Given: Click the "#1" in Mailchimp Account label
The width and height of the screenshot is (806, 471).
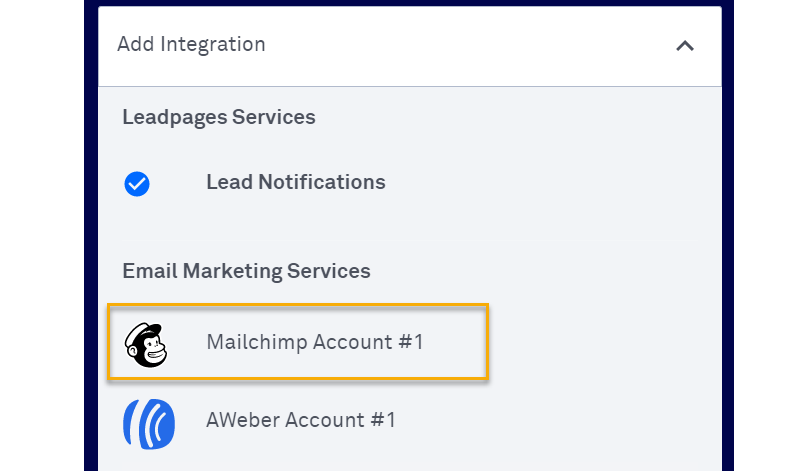Looking at the screenshot, I should (x=411, y=342).
